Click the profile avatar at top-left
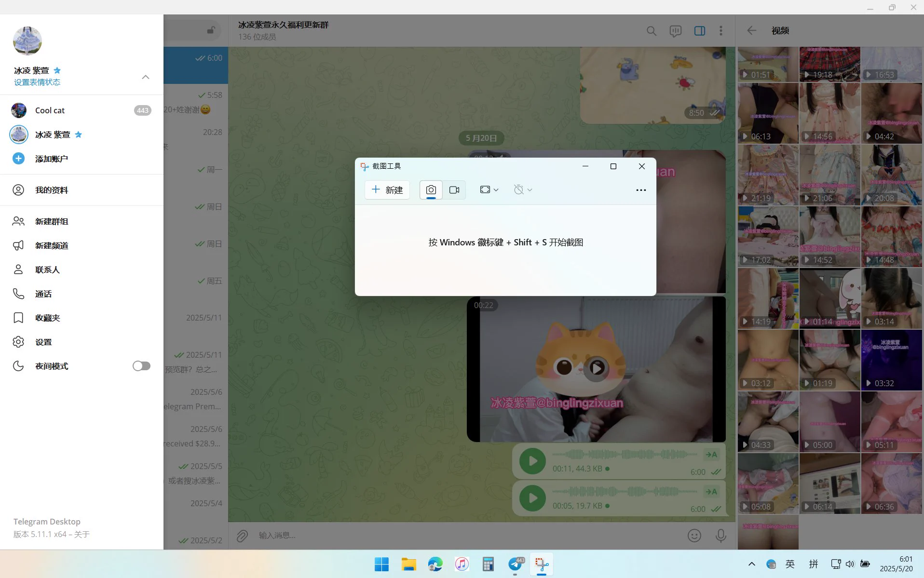This screenshot has height=578, width=924. click(27, 41)
